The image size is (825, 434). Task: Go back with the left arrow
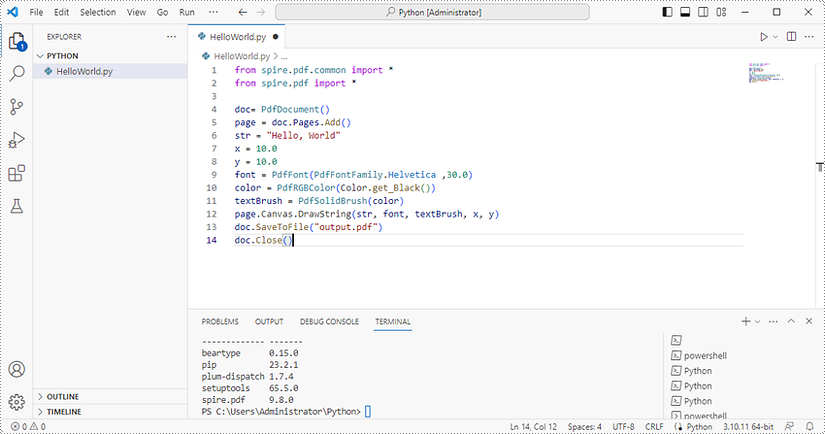coord(243,12)
